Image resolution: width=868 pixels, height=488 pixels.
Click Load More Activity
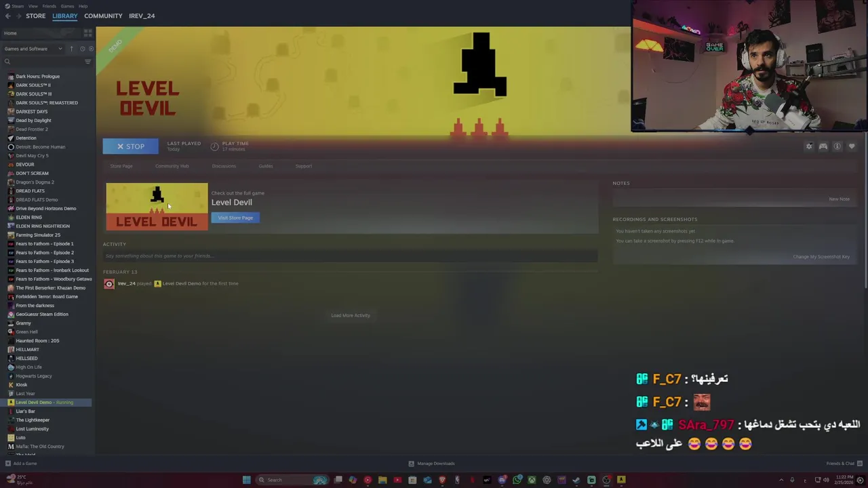point(351,315)
